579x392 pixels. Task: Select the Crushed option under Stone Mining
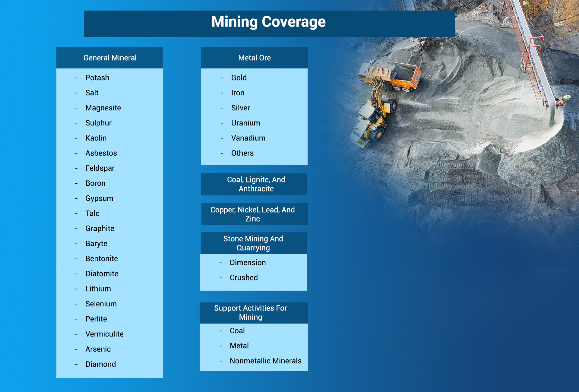(x=244, y=277)
